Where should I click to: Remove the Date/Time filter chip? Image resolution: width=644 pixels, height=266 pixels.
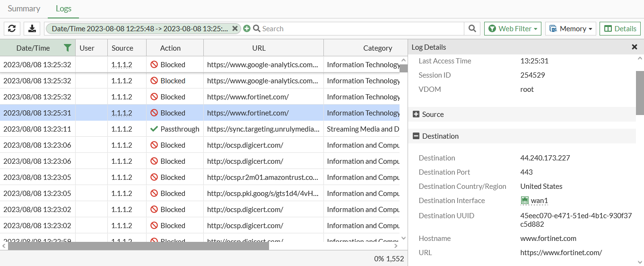(x=235, y=29)
